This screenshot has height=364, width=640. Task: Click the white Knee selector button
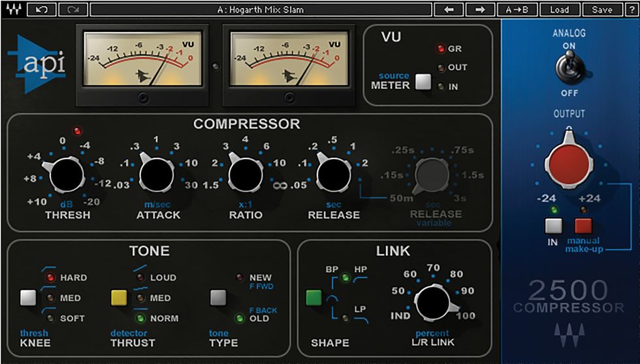pos(28,298)
